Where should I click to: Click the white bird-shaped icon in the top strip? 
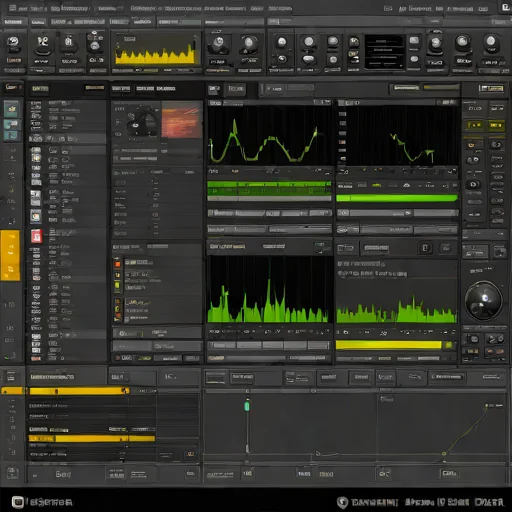[x=42, y=41]
